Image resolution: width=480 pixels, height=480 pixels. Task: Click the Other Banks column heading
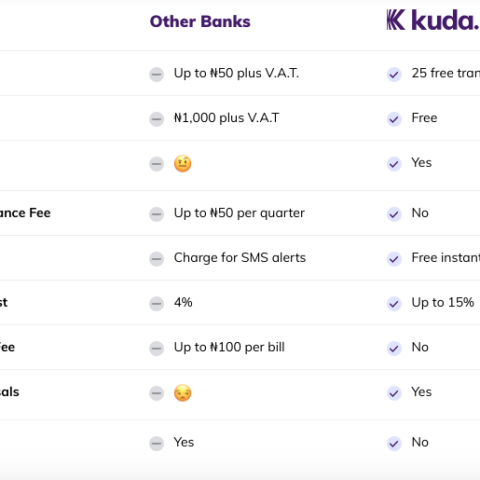pyautogui.click(x=200, y=22)
